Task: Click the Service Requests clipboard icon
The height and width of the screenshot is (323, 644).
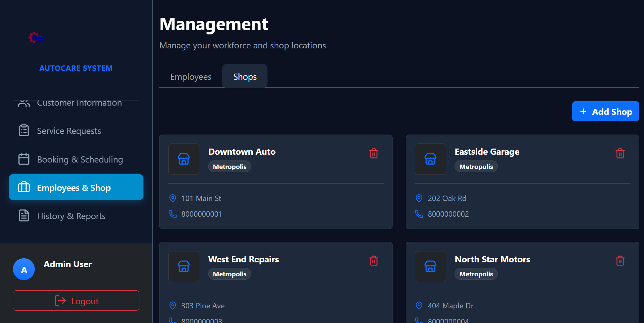Action: [x=24, y=130]
